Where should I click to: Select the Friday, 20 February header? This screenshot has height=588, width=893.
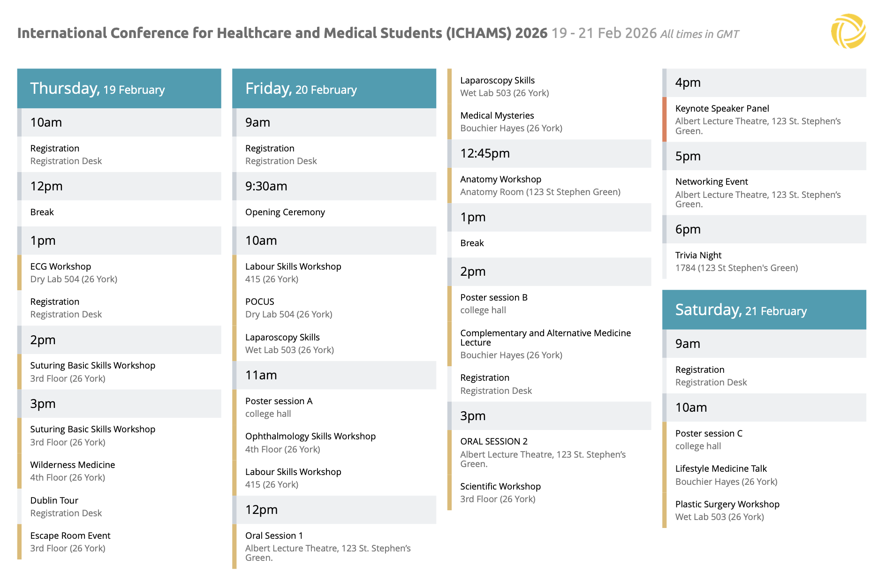coord(334,89)
